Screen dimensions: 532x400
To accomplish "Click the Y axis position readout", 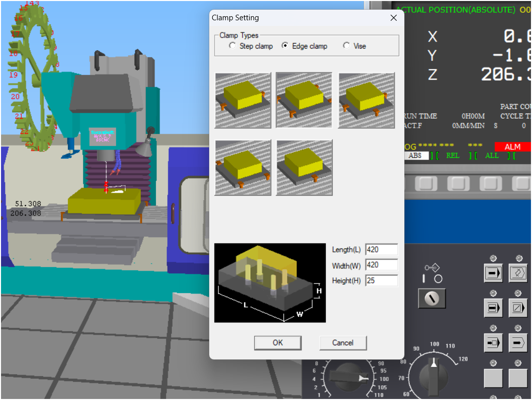I will tap(511, 55).
